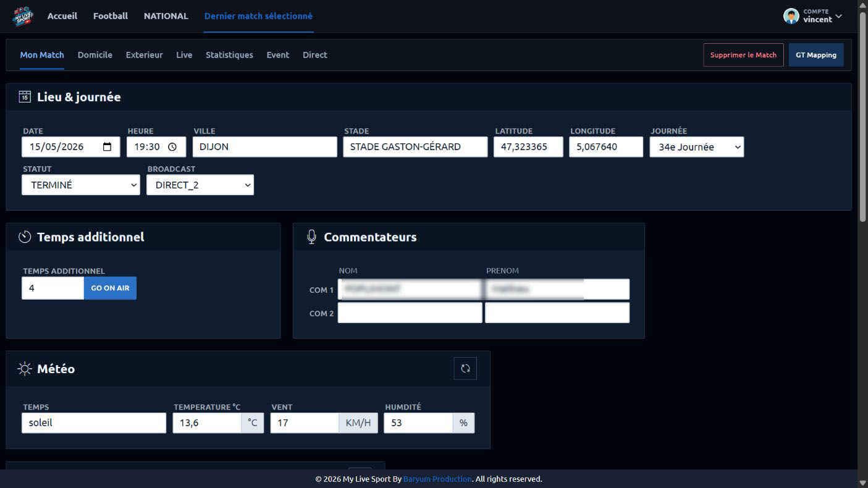Screen dimensions: 868x488
Task: Refresh the Météo weather data
Action: (465, 369)
